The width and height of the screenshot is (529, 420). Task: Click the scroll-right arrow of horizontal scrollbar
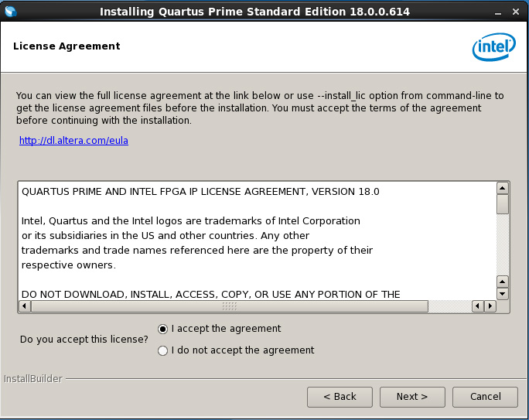click(490, 306)
